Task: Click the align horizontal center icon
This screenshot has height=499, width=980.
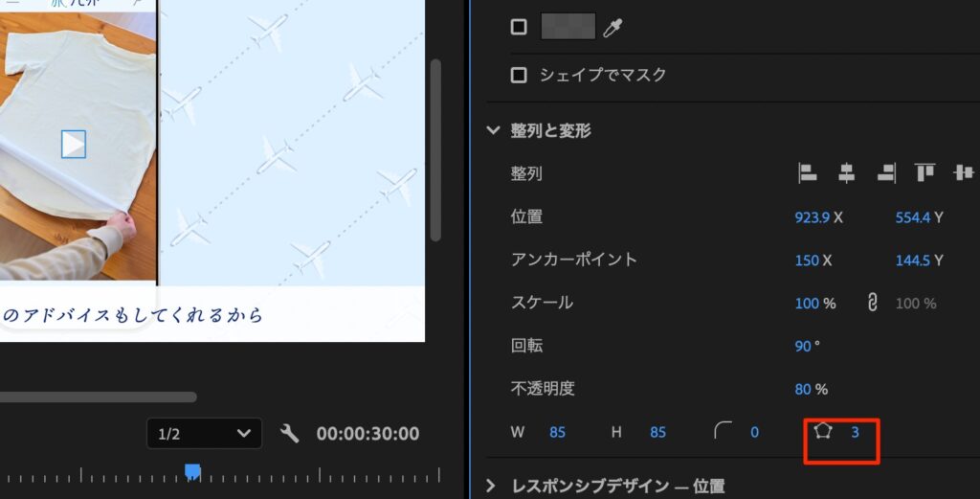Action: tap(846, 173)
